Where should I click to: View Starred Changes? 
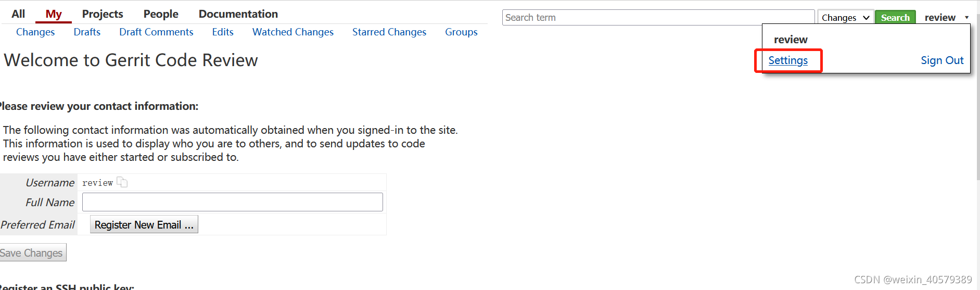[389, 32]
